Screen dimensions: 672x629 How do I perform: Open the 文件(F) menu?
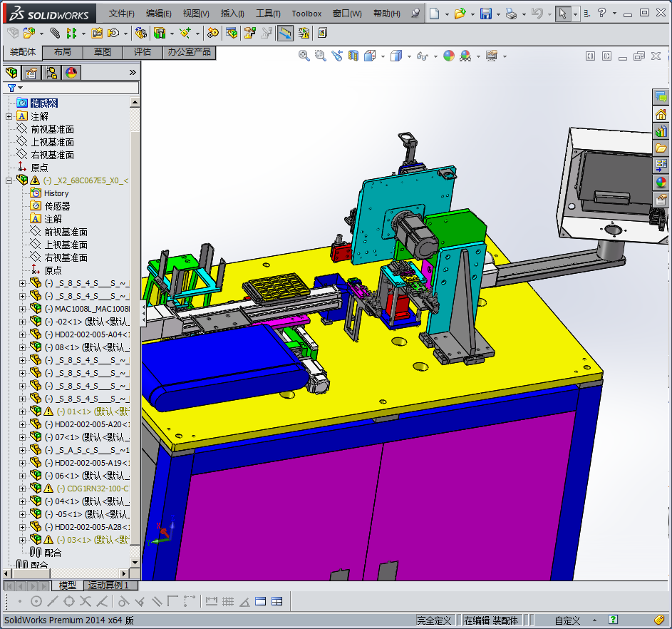(121, 14)
